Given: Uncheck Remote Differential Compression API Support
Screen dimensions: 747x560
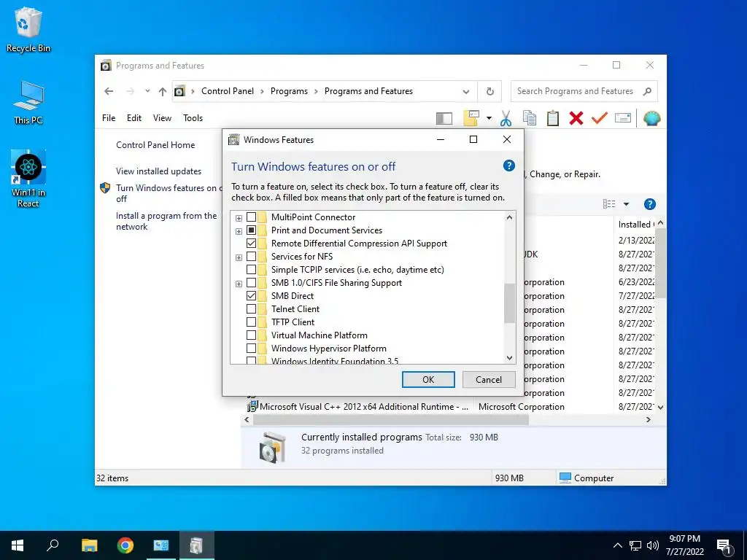Looking at the screenshot, I should click(x=251, y=244).
